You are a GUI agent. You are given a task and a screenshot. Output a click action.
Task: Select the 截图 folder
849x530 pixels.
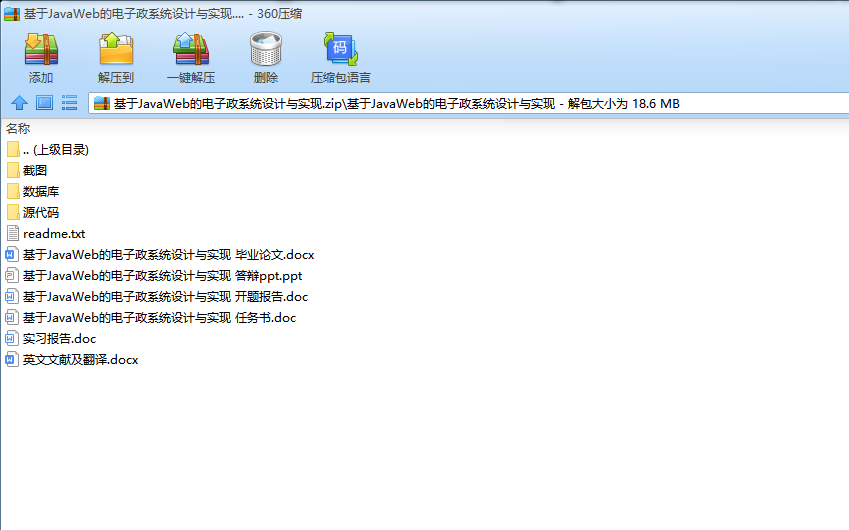point(27,171)
